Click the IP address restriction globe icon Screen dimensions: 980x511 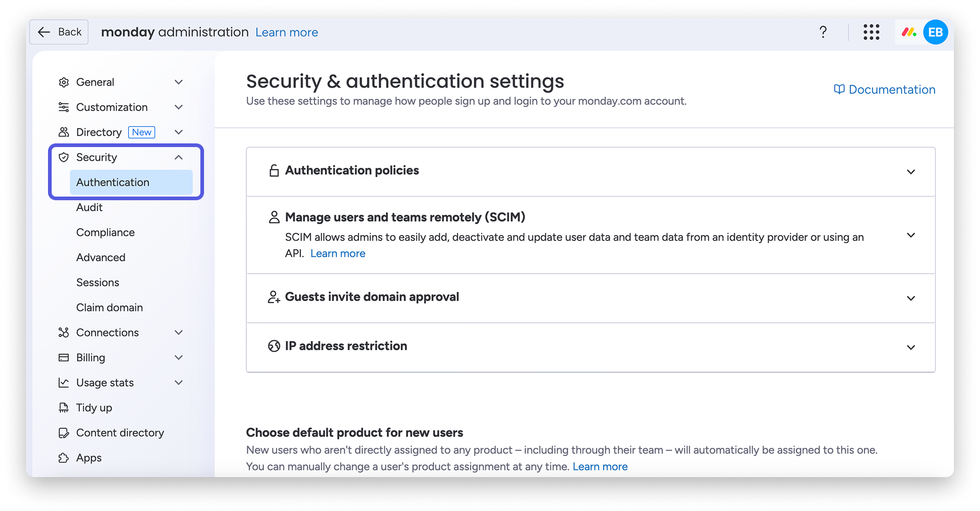[274, 346]
